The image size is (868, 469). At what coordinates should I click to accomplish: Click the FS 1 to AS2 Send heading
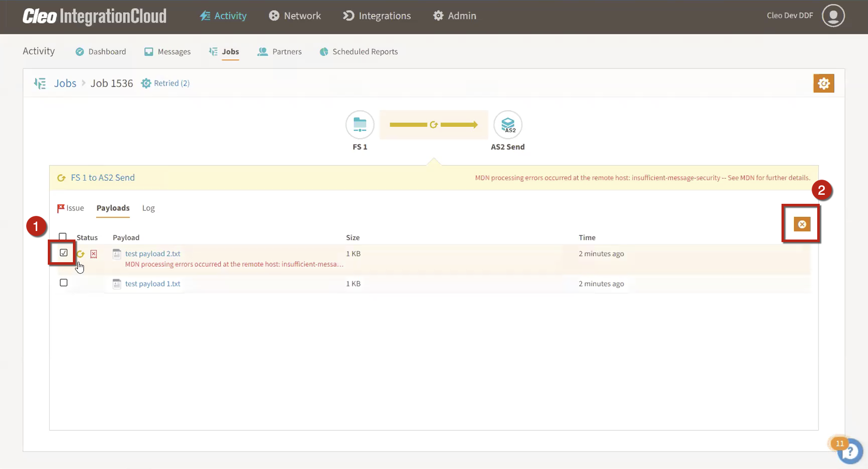(103, 178)
